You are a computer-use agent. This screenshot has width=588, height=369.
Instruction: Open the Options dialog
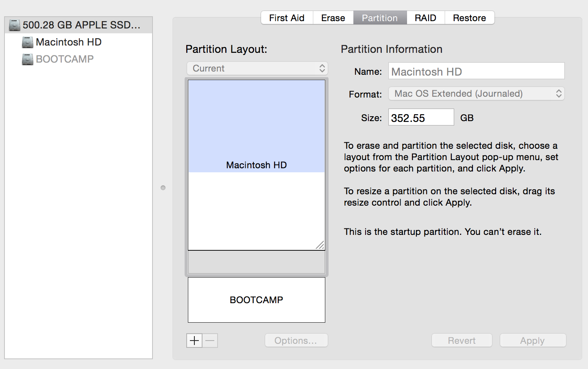[x=296, y=340]
